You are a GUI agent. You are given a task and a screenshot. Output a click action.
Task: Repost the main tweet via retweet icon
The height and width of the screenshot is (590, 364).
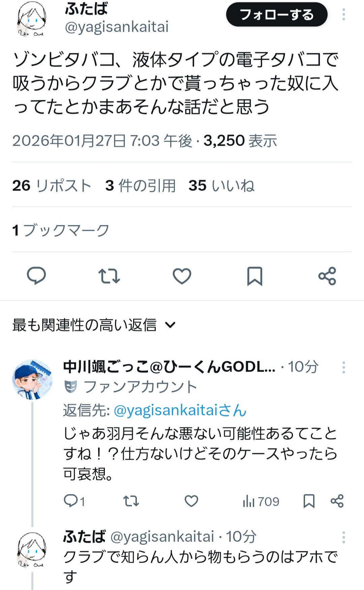[x=109, y=276]
